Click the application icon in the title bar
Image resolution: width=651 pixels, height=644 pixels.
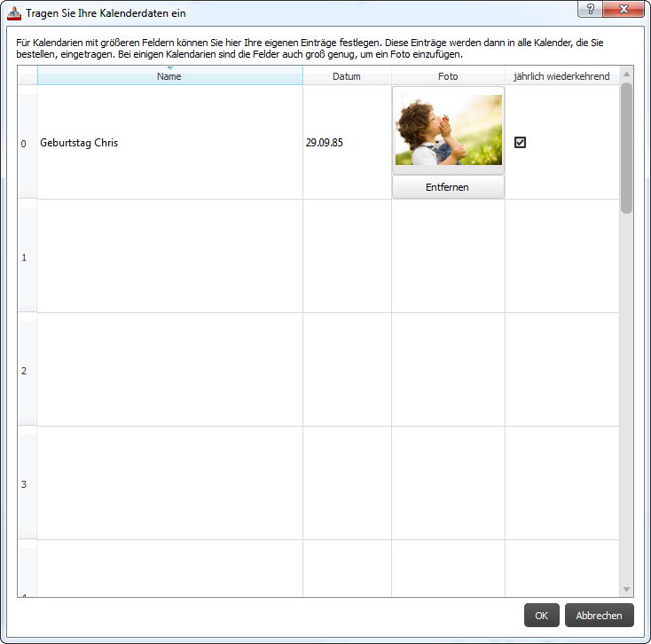pyautogui.click(x=14, y=13)
